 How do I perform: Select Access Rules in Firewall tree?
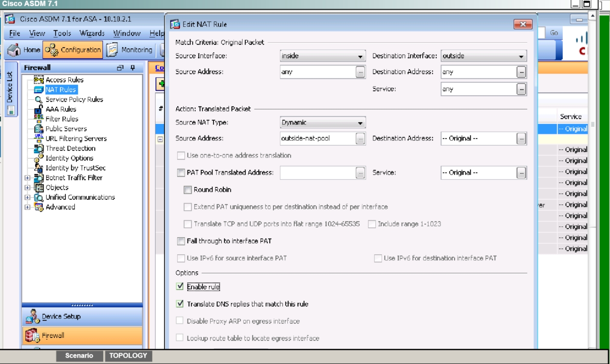(x=64, y=80)
